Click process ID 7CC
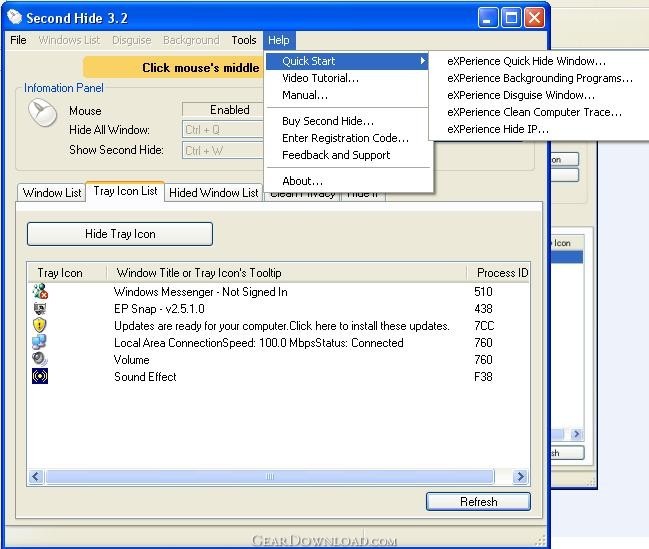649x549 pixels. pyautogui.click(x=484, y=326)
